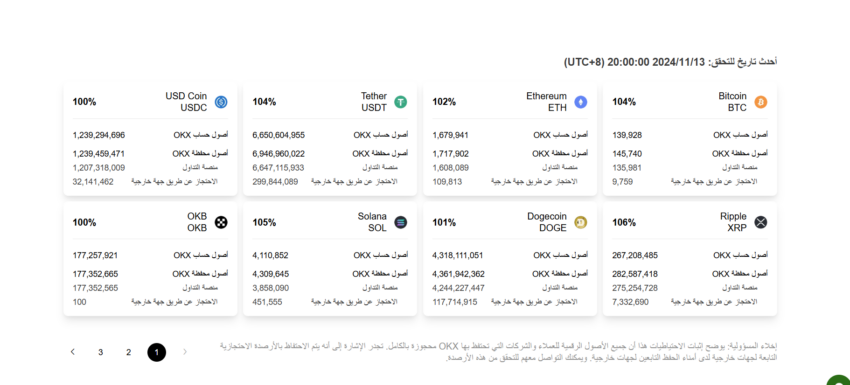The image size is (850, 385).
Task: Click the blue USD Coin icon
Action: click(x=221, y=102)
